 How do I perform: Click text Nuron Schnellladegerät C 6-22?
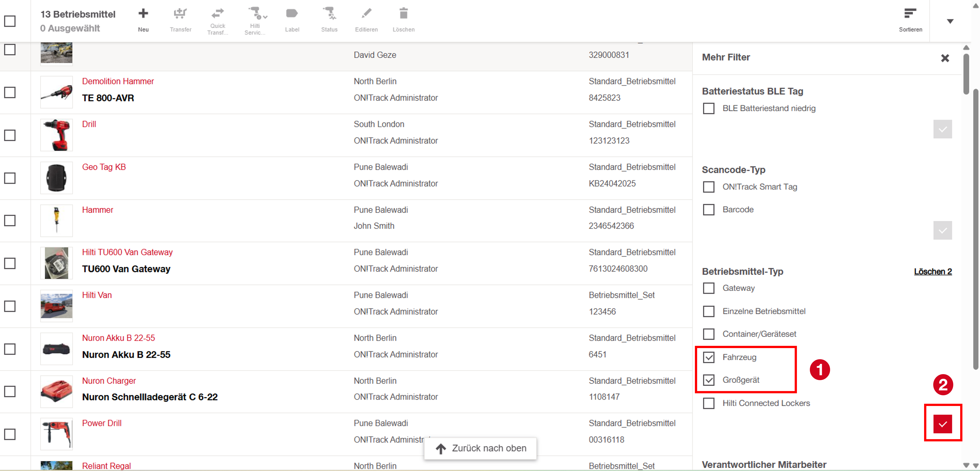tap(150, 397)
